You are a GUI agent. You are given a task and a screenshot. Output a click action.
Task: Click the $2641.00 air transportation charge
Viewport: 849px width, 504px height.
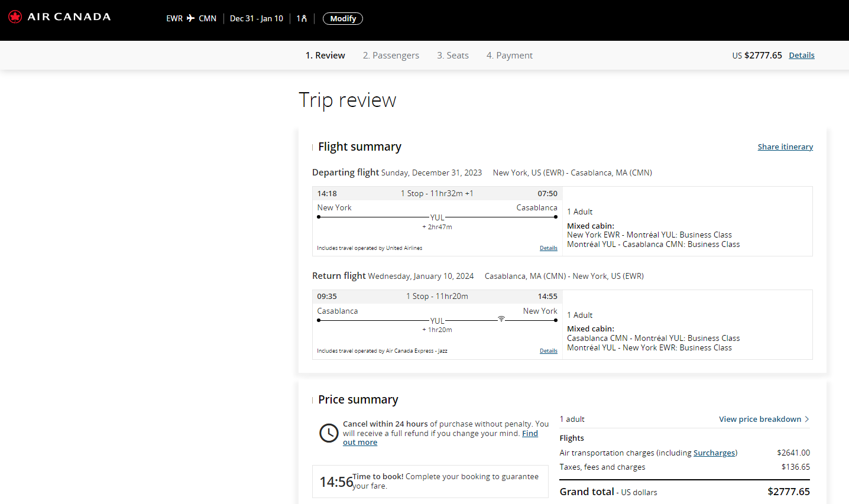[793, 453]
